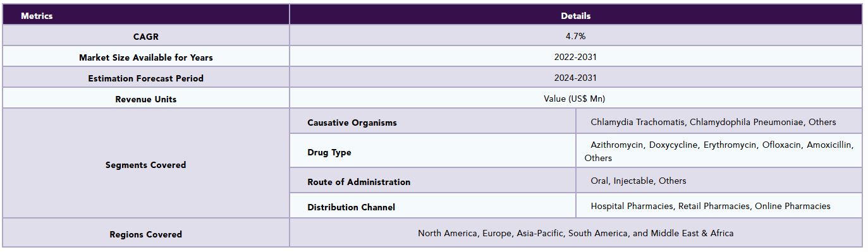The height and width of the screenshot is (252, 868).
Task: Click the 2024-2031 forecast value
Action: pos(576,78)
